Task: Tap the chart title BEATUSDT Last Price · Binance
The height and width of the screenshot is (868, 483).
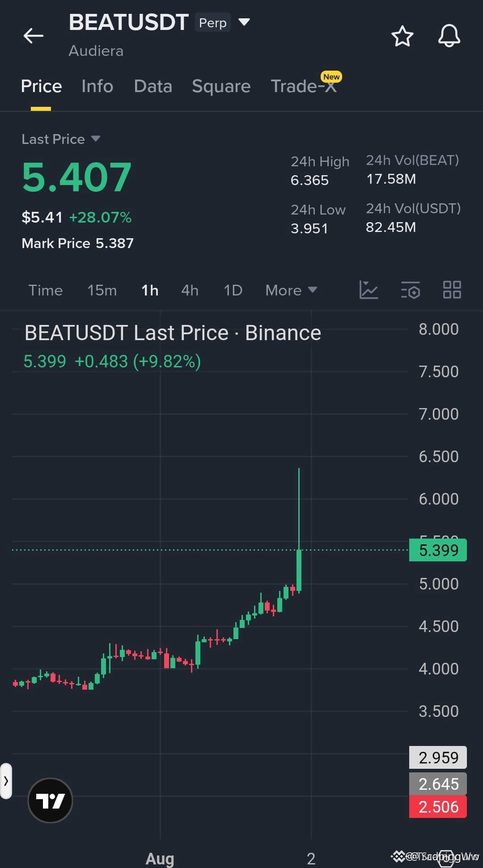Action: click(x=173, y=333)
